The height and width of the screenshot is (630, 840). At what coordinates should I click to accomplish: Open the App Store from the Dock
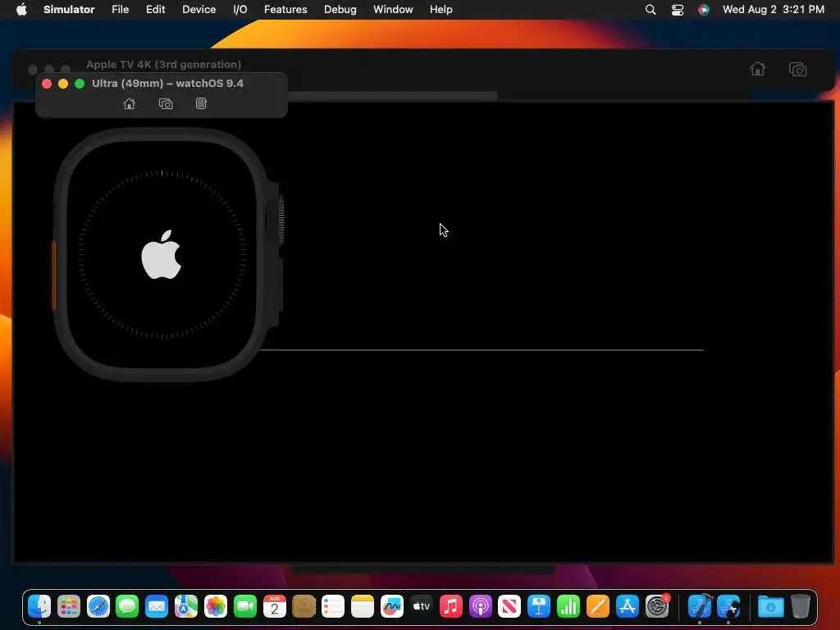point(627,606)
